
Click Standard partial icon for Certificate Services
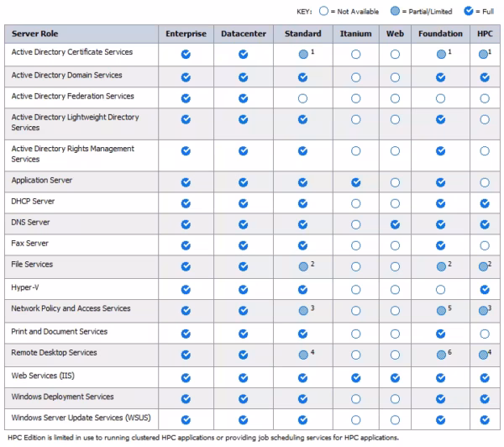coord(303,54)
